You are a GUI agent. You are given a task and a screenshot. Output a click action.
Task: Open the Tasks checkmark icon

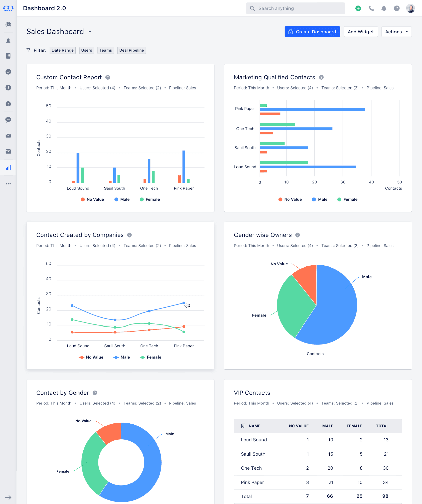(x=8, y=72)
